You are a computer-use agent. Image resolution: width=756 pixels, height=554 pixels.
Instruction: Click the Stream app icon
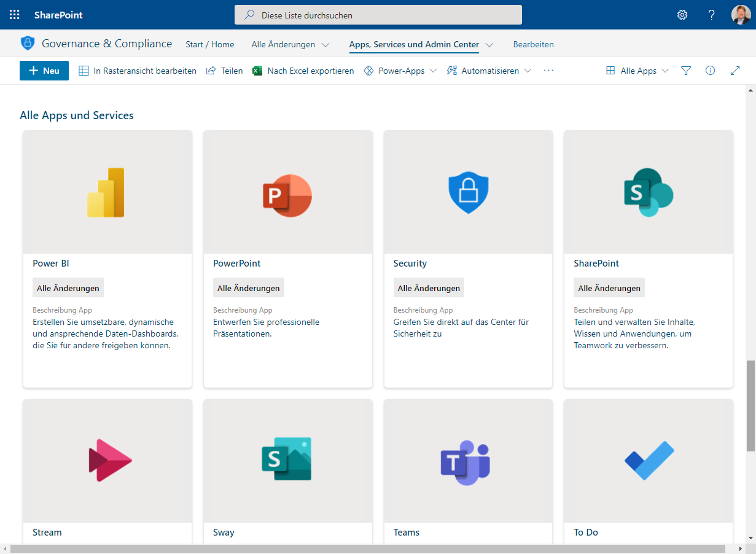[x=110, y=460]
